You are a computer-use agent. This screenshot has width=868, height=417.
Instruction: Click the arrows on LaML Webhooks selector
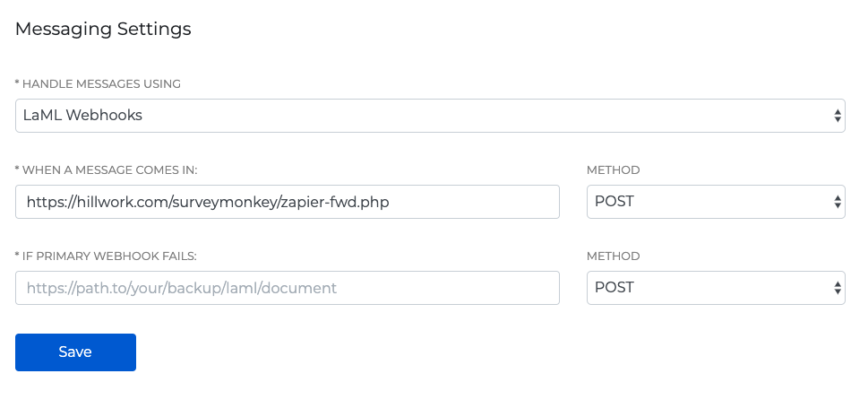[x=838, y=116]
